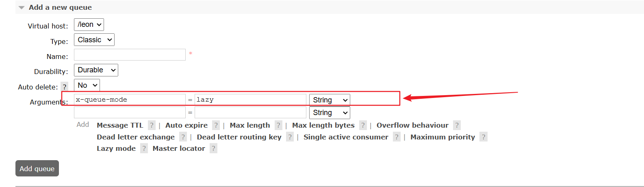644x187 pixels.
Task: Click the help icon beside Message TTL
Action: click(152, 125)
